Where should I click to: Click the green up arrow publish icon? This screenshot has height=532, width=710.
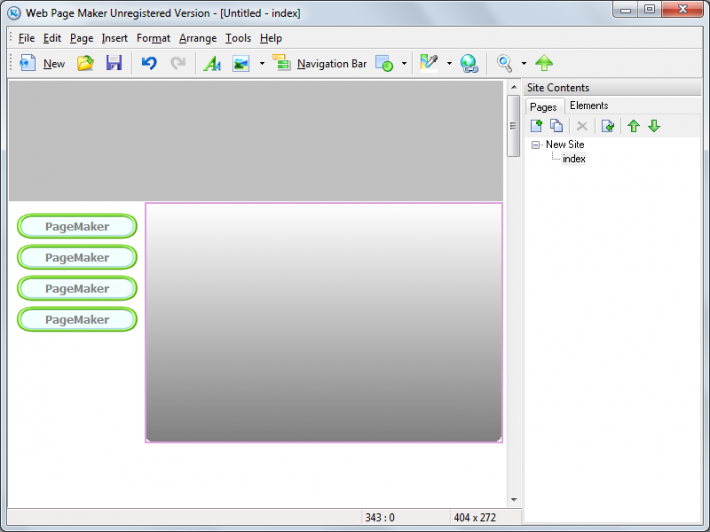(544, 63)
